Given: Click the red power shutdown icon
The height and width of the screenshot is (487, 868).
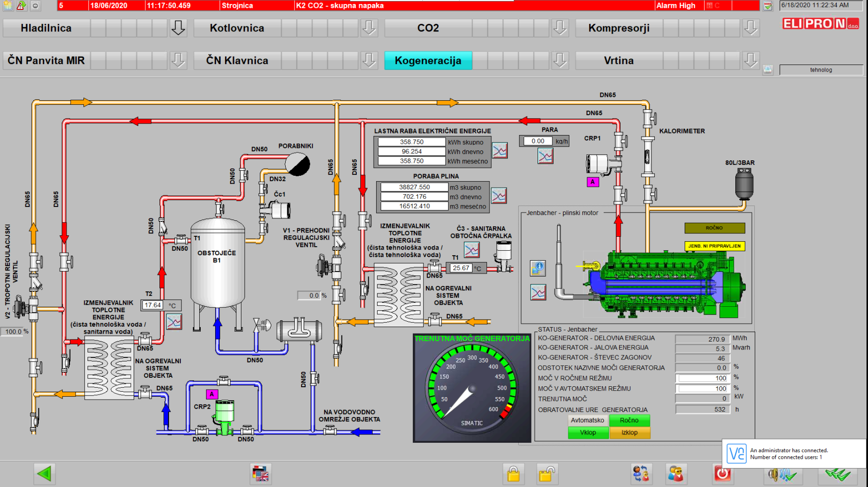Looking at the screenshot, I should [722, 474].
